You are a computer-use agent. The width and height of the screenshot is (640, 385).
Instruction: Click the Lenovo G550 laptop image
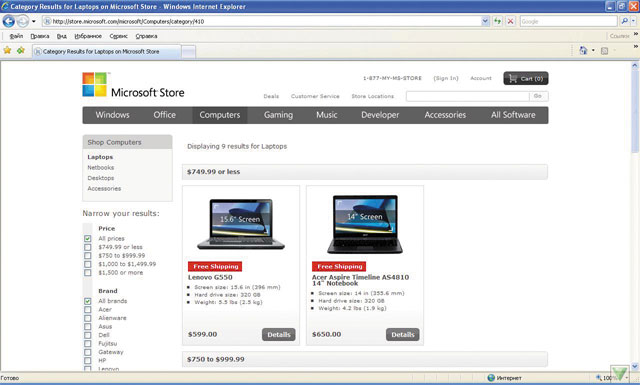click(241, 224)
